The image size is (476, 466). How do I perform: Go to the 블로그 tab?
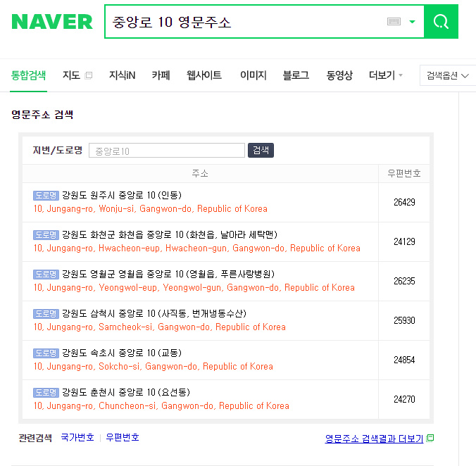pyautogui.click(x=296, y=75)
